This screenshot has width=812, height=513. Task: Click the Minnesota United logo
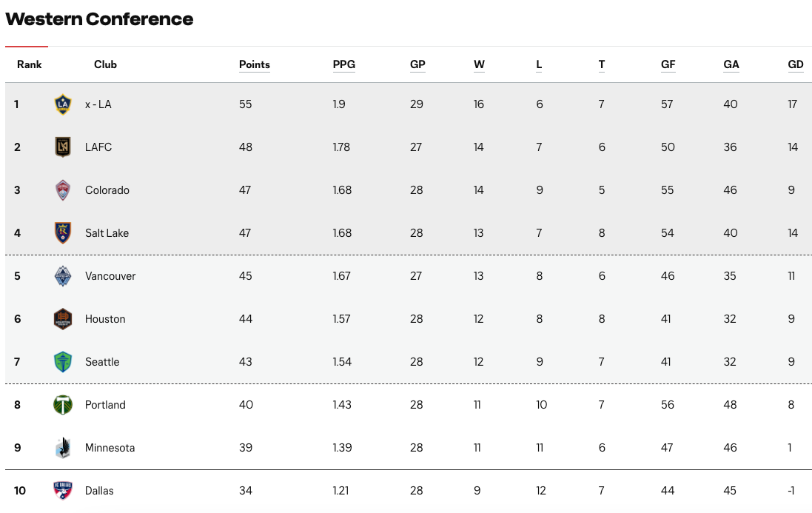(x=63, y=448)
